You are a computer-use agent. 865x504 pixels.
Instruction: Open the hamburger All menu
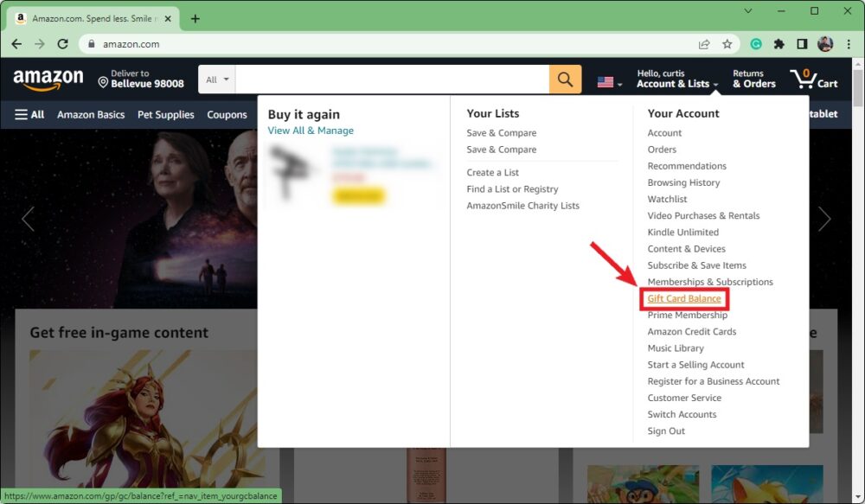(29, 114)
